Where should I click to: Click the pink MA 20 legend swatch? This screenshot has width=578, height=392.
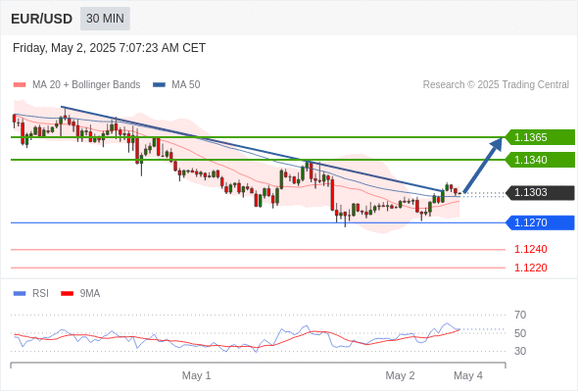click(20, 85)
